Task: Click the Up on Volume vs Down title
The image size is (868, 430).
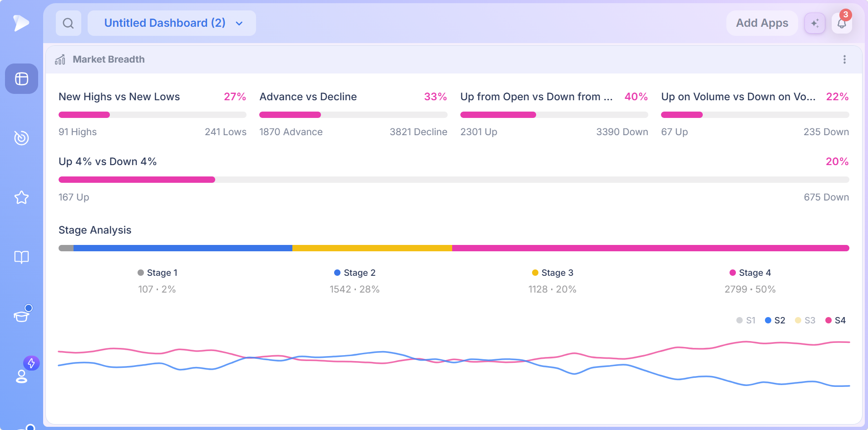Action: [x=738, y=97]
